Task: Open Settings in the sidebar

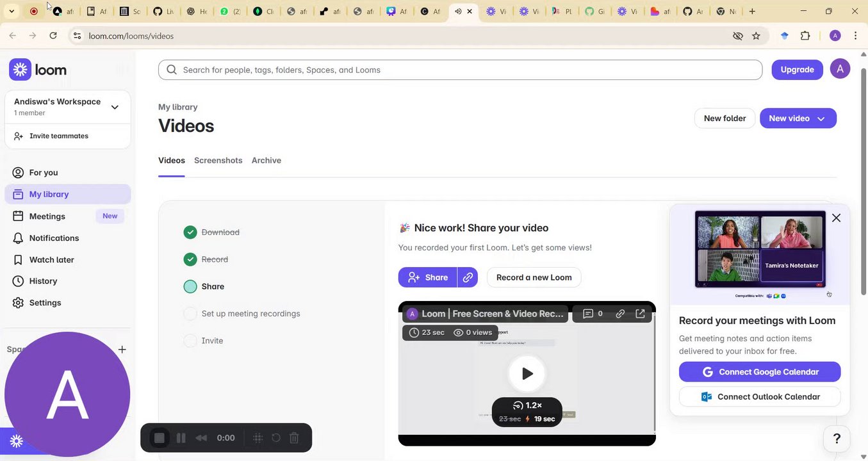Action: click(68, 303)
